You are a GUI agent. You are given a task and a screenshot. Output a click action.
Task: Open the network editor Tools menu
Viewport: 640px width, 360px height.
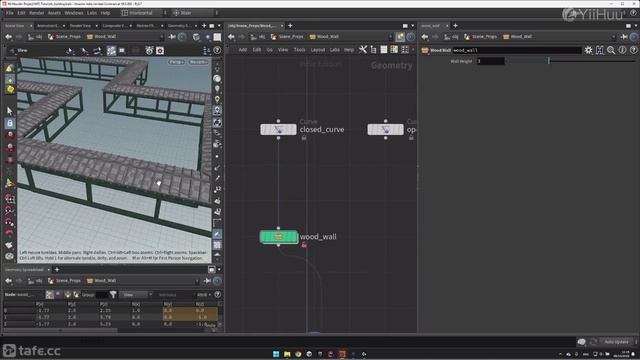pyautogui.click(x=299, y=50)
